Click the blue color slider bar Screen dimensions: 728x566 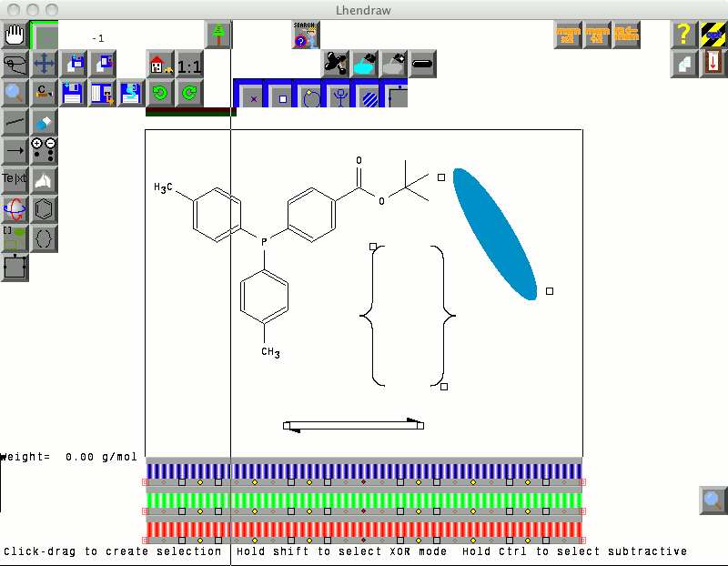364,470
